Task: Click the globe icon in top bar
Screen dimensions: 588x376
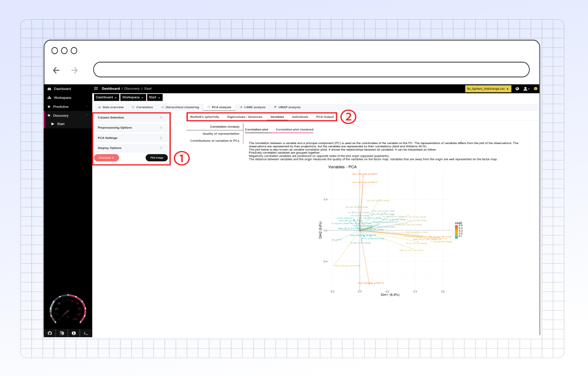Action: click(517, 88)
